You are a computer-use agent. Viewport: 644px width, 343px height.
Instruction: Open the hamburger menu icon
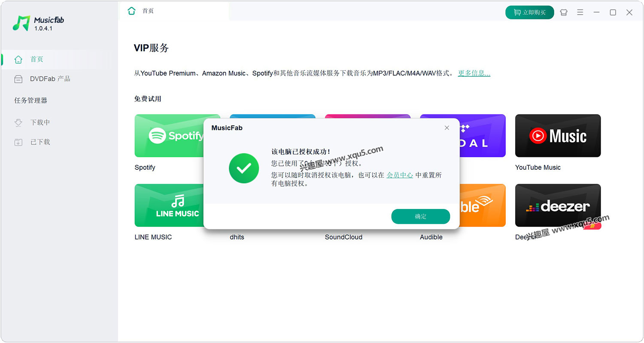pyautogui.click(x=580, y=12)
